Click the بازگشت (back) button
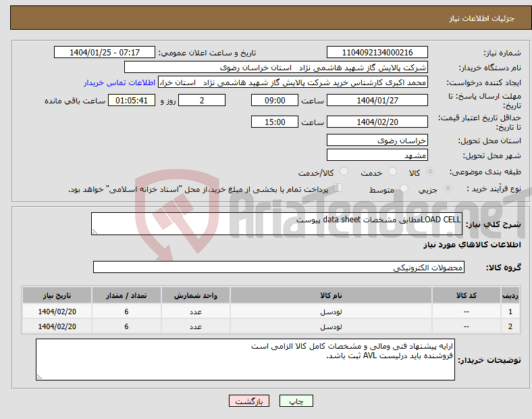532x419 pixels. tap(249, 401)
